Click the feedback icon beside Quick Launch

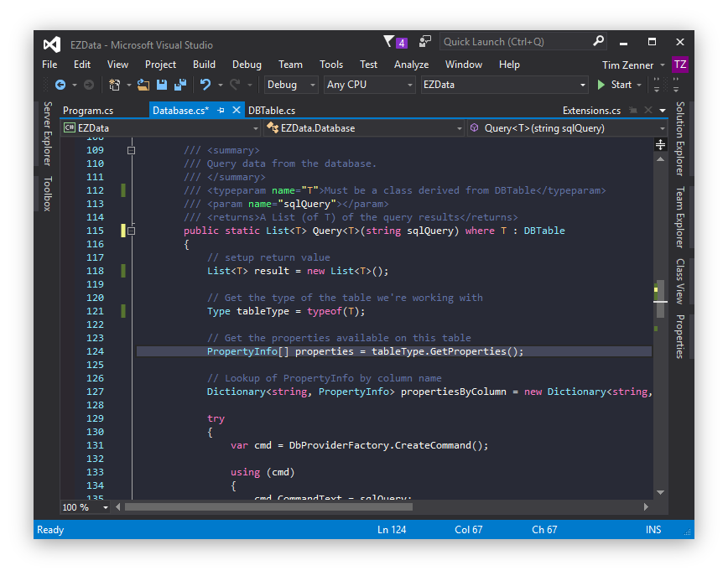(x=425, y=41)
